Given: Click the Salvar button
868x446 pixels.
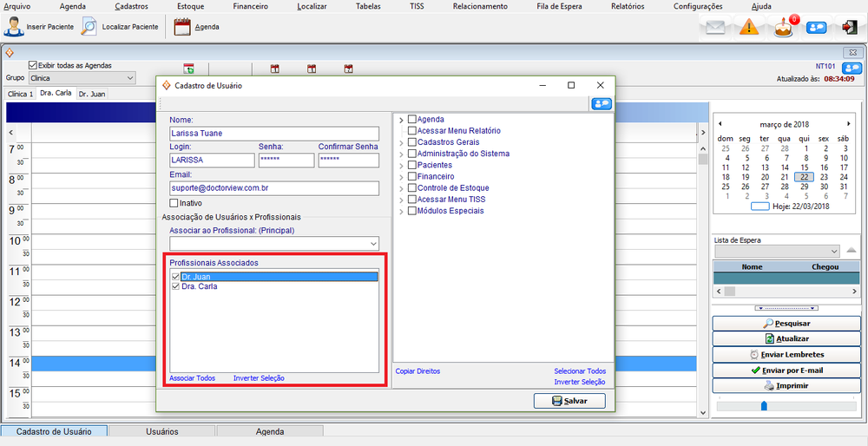Looking at the screenshot, I should [x=569, y=401].
